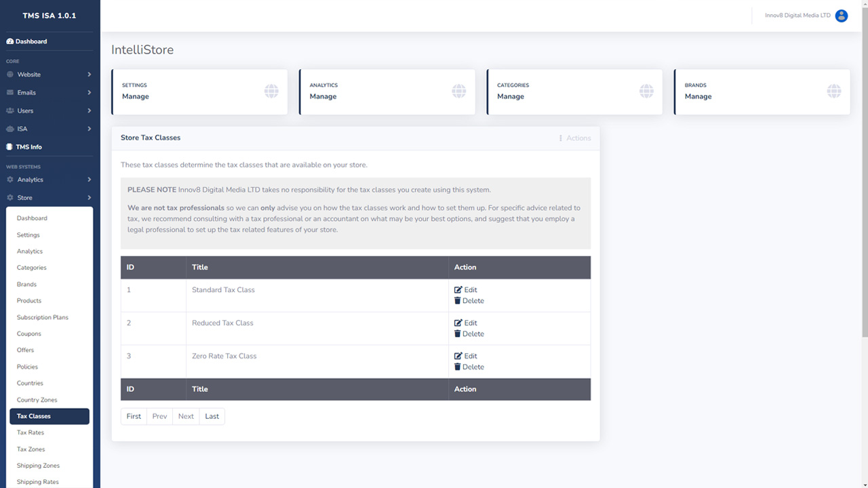
Task: Click the Website monitor icon in sidebar
Action: pyautogui.click(x=10, y=75)
